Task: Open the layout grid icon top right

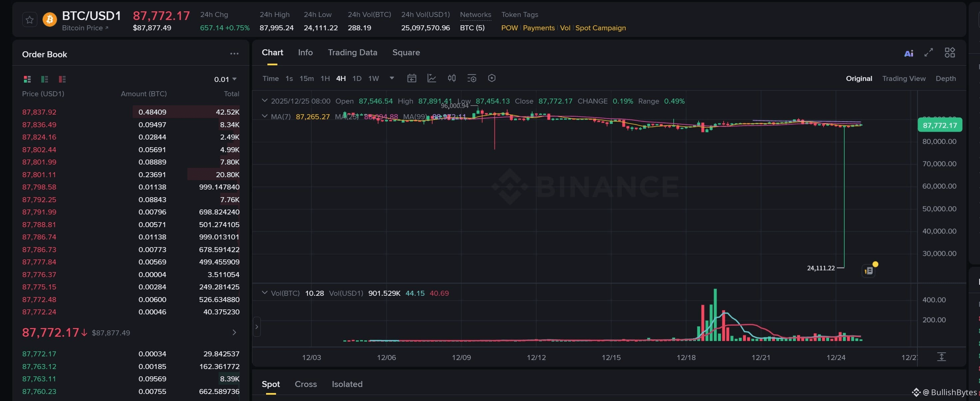Action: pos(950,53)
